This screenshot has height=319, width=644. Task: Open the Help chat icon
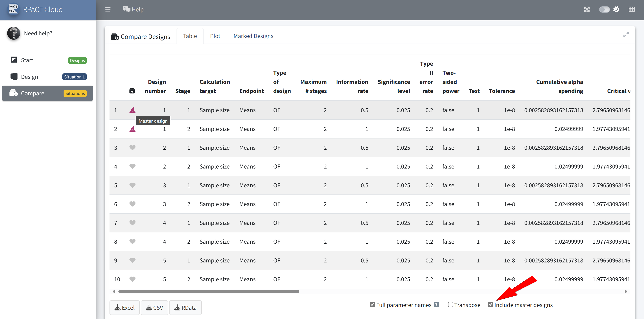pyautogui.click(x=127, y=9)
